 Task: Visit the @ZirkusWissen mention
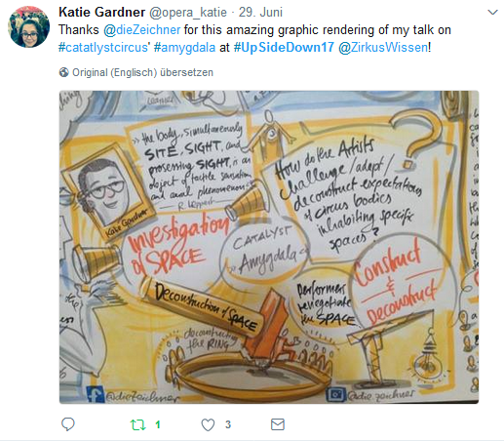(383, 48)
